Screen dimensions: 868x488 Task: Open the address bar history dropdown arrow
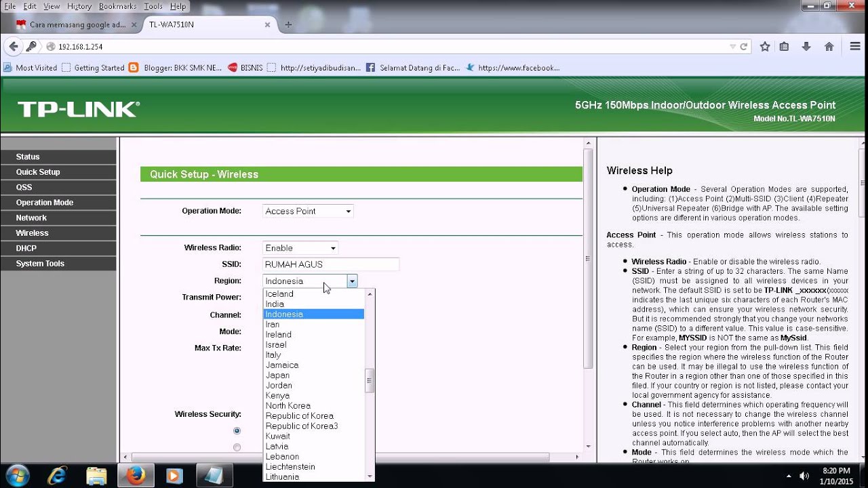click(732, 47)
